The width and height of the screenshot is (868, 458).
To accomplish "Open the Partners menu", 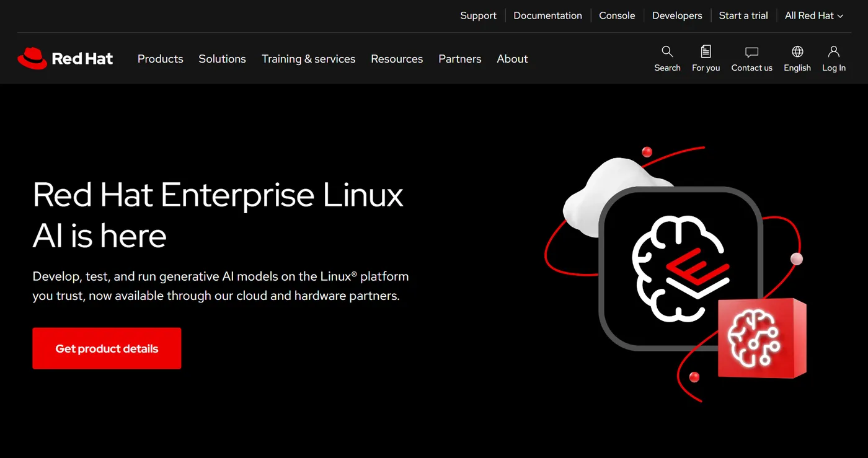I will click(460, 59).
